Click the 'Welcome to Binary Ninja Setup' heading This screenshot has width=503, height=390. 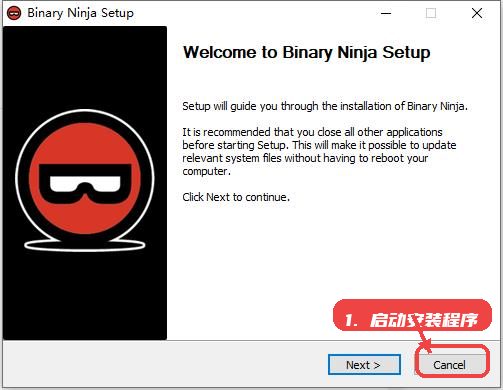pos(307,52)
